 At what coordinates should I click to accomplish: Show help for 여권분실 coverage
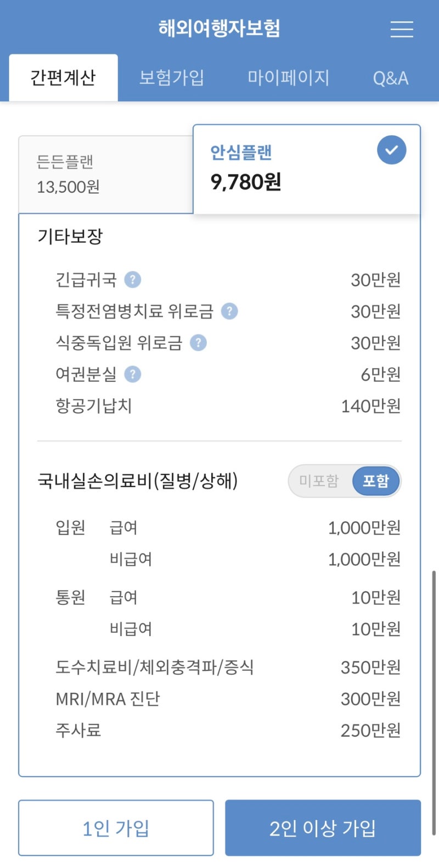132,375
